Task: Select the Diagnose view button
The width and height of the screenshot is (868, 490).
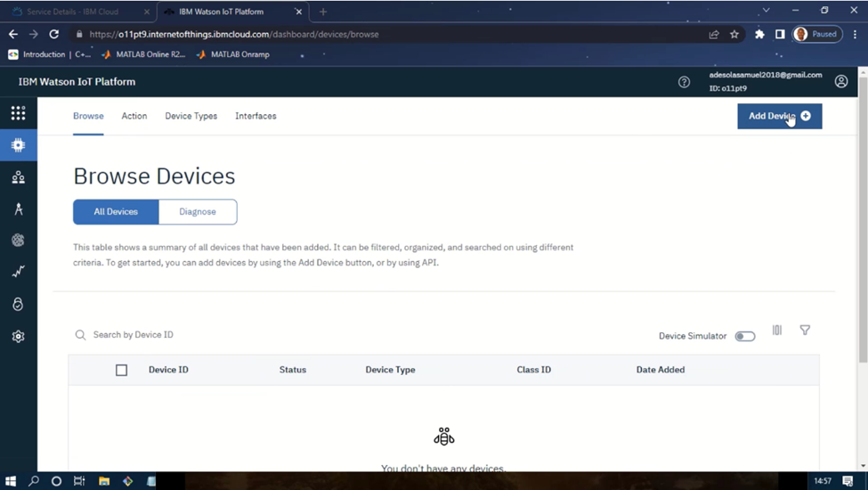Action: (198, 211)
